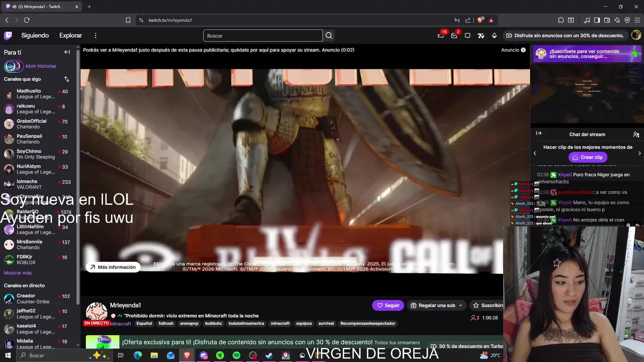Image resolution: width=644 pixels, height=362 pixels.
Task: Go to the next chat banner with the right chevron
Action: (639, 153)
